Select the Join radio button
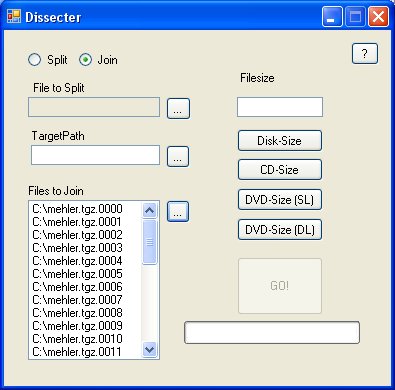Screen dimensions: 395x390 pyautogui.click(x=85, y=60)
